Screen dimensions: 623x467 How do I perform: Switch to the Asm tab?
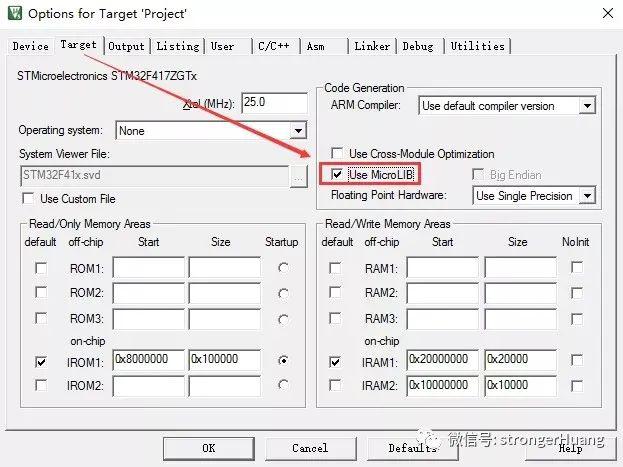coord(324,46)
